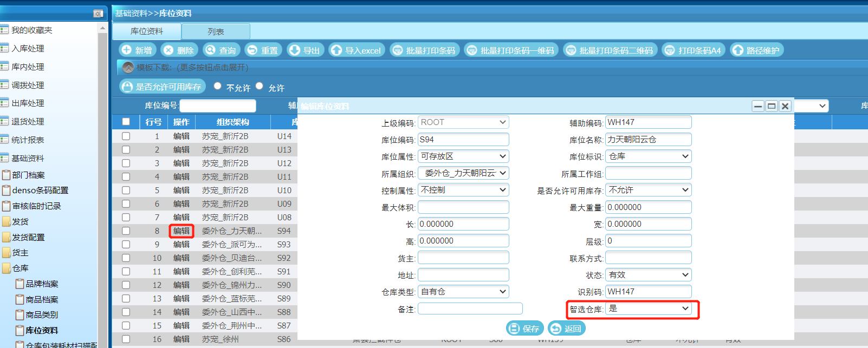Check the checkbox for row 8
This screenshot has width=868, height=348.
pos(126,231)
